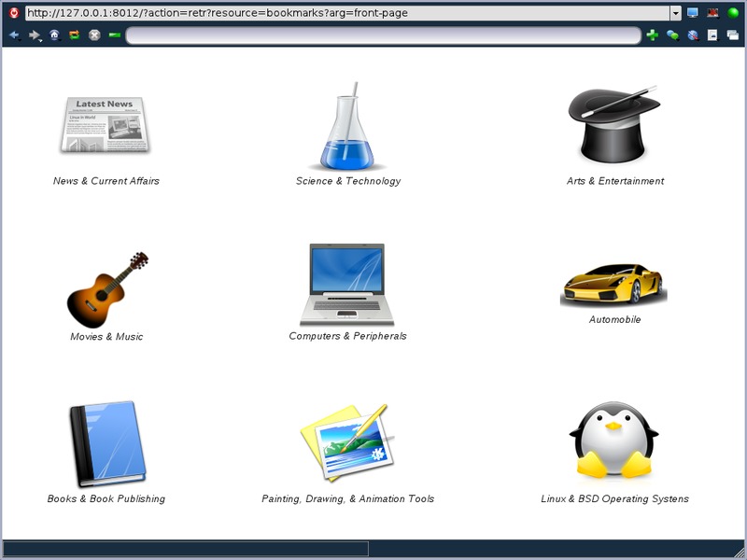The height and width of the screenshot is (560, 747).
Task: Click the chat bubbles toolbar icon
Action: tap(672, 35)
